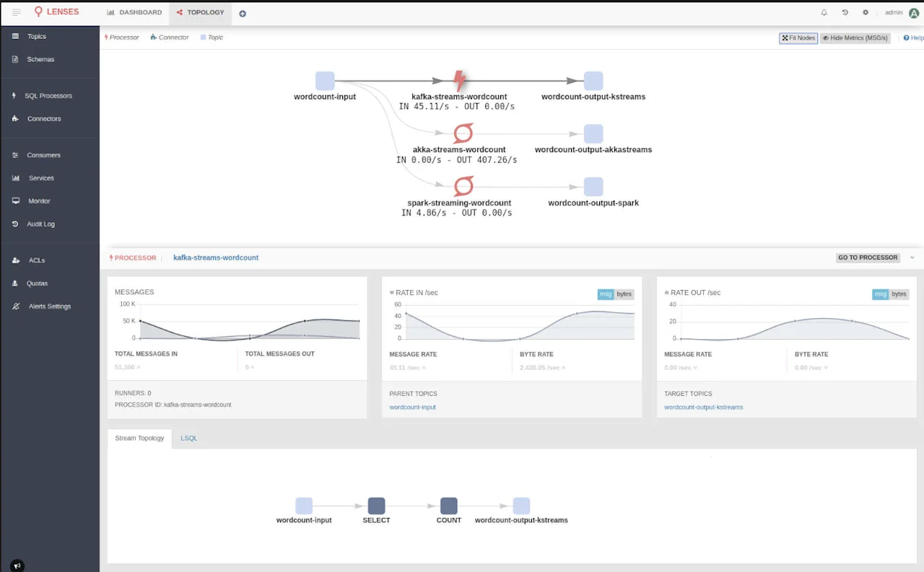924x572 pixels.
Task: Toggle Hide Metrics (MSG/s) button
Action: tap(855, 38)
